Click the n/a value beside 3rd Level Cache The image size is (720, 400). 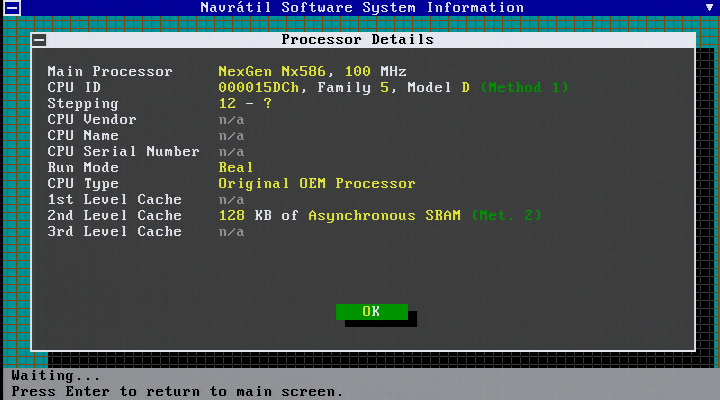click(x=231, y=231)
